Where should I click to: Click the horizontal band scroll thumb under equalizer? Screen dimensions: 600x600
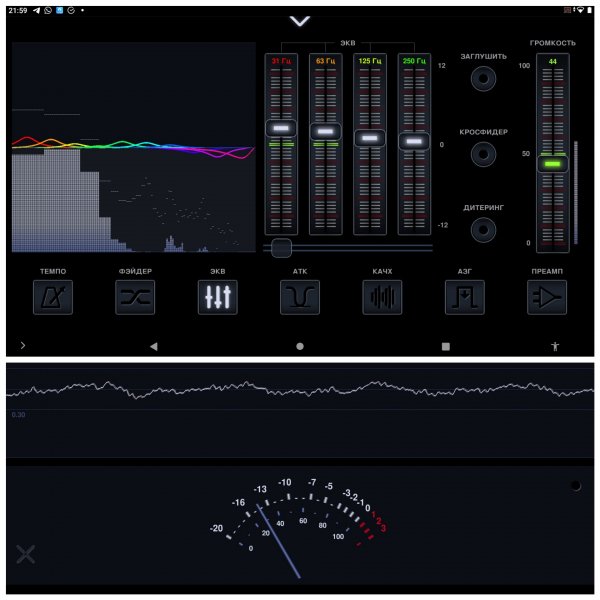[x=281, y=248]
